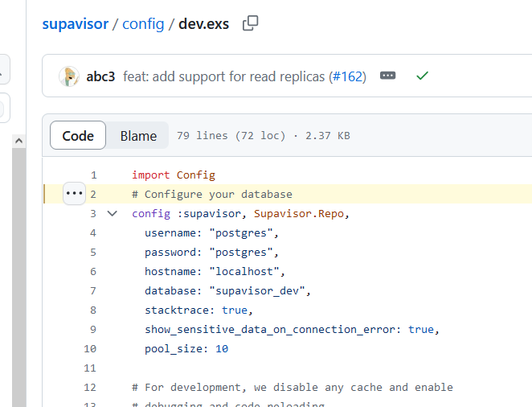The width and height of the screenshot is (532, 407).
Task: Click the 'password: "postgres"' line
Action: (x=211, y=253)
